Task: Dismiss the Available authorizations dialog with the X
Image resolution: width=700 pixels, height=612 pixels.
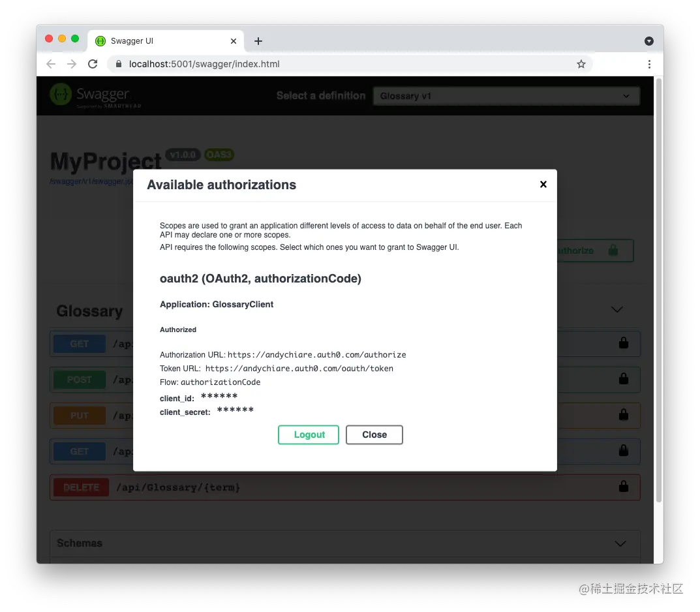Action: (x=543, y=184)
